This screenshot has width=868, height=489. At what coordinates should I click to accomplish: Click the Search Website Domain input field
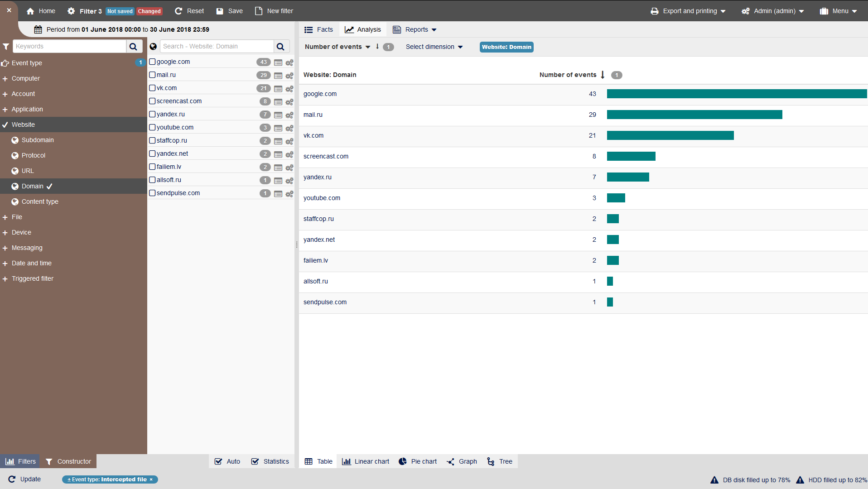pos(217,46)
